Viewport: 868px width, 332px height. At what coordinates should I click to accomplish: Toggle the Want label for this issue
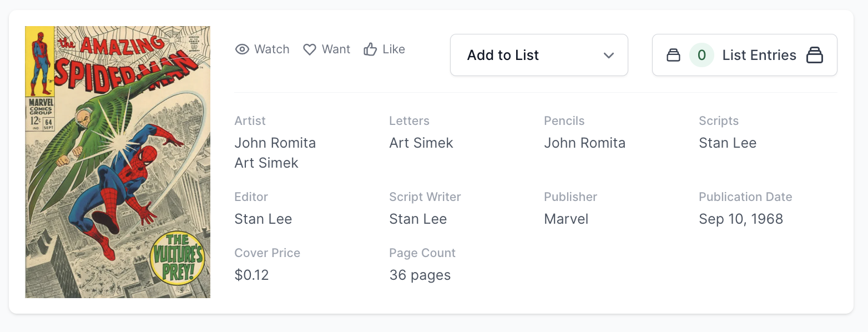click(336, 49)
